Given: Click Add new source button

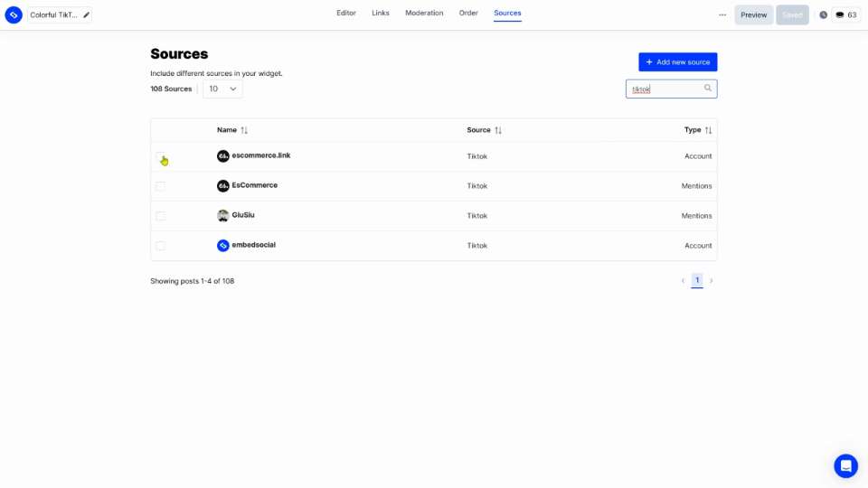Looking at the screenshot, I should point(677,62).
